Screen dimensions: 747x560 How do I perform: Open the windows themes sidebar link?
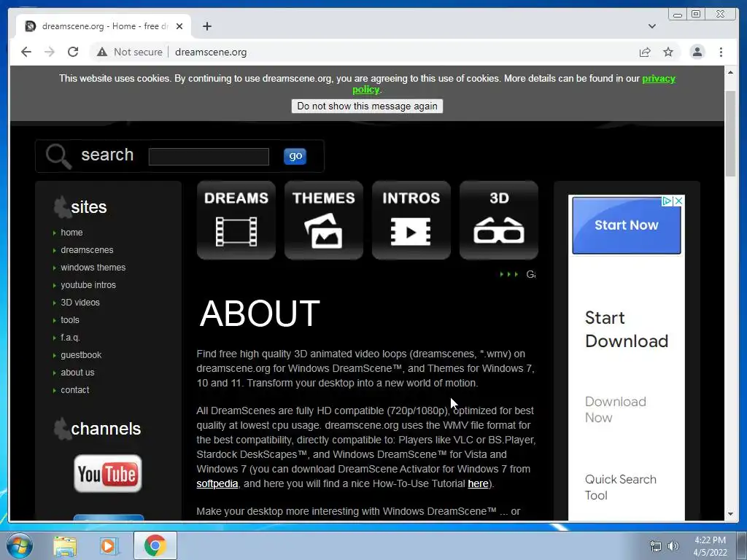93,268
